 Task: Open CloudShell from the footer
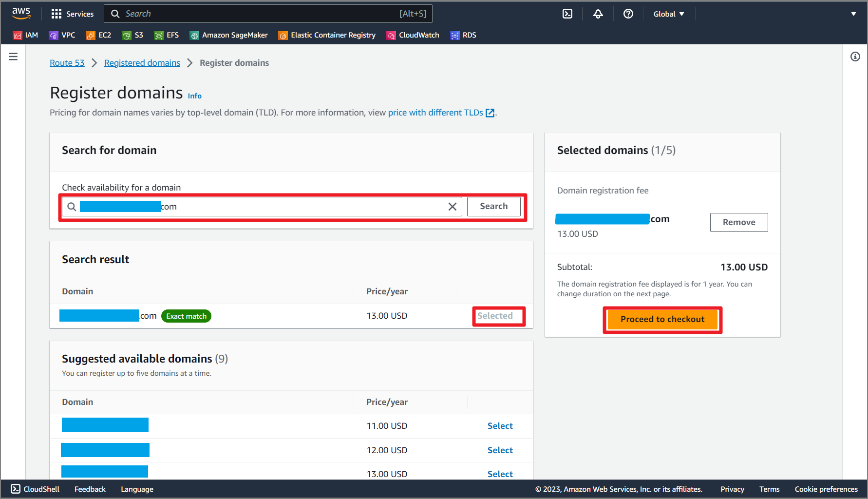coord(35,489)
